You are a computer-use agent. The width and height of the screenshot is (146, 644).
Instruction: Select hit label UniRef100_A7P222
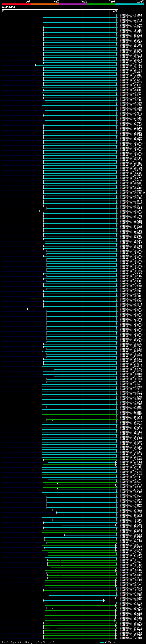coord(131,37)
